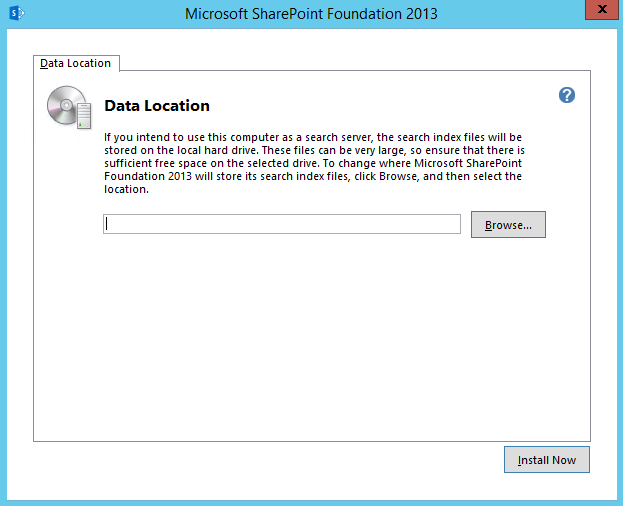Click the Browse... button
This screenshot has height=506, width=623.
[x=508, y=225]
